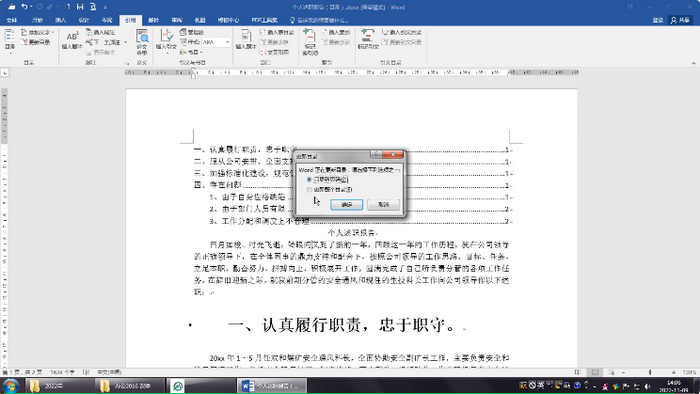Click Insert Citation (插入引文) icon

[x=166, y=40]
